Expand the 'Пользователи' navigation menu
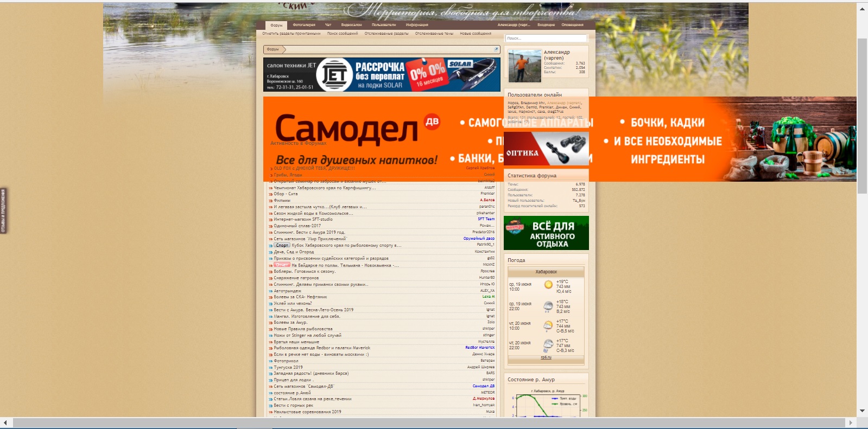Viewport: 868px width, 429px height. click(x=383, y=25)
